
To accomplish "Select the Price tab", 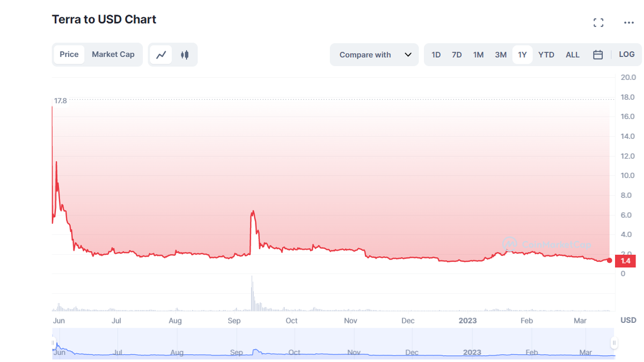I will click(69, 54).
